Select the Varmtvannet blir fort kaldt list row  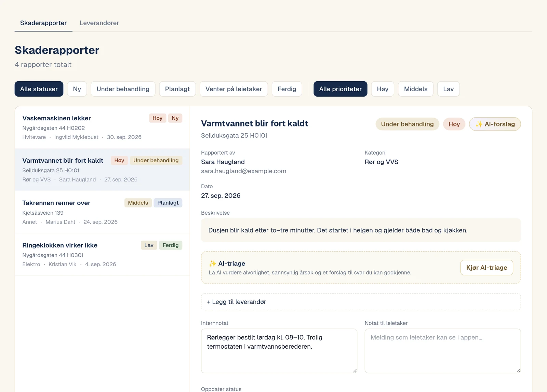(x=102, y=170)
